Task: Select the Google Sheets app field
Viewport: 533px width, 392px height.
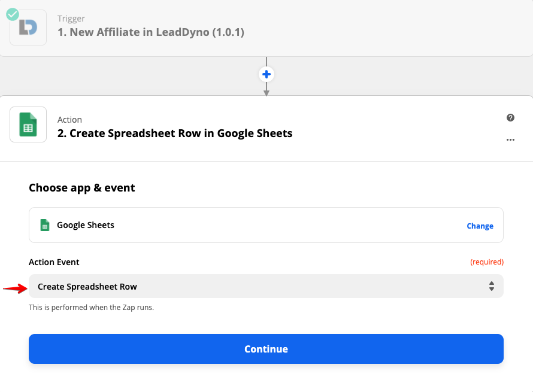Action: (x=266, y=225)
